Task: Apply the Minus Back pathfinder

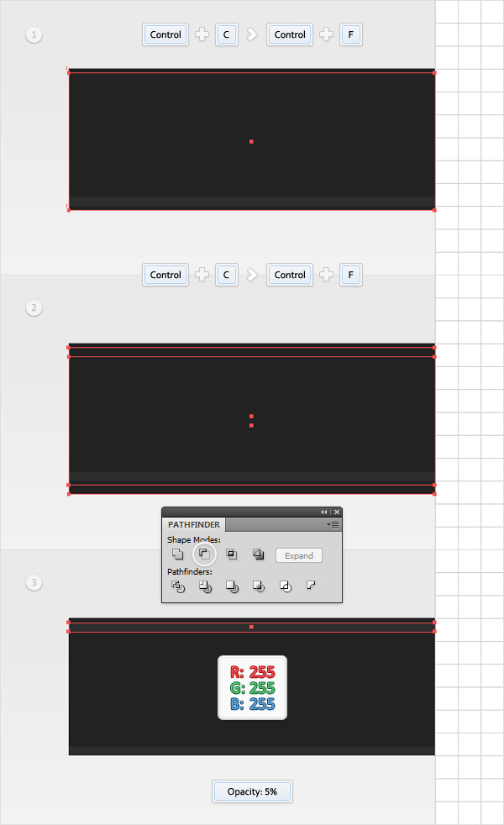Action: pyautogui.click(x=311, y=585)
